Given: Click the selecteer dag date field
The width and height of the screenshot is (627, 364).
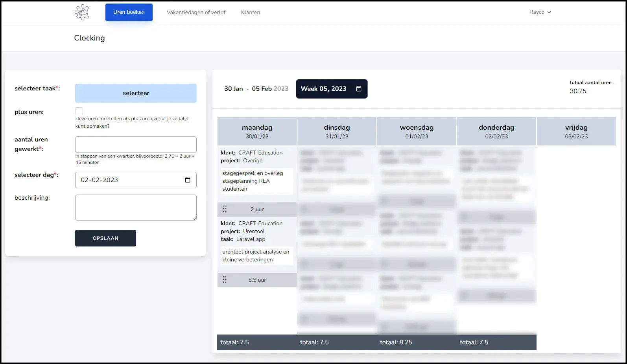Looking at the screenshot, I should coord(136,180).
